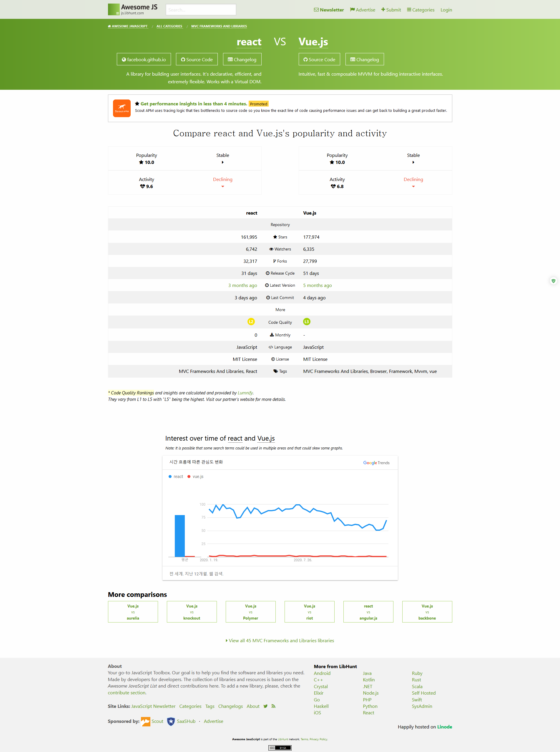Click the Language code icon

pos(270,347)
